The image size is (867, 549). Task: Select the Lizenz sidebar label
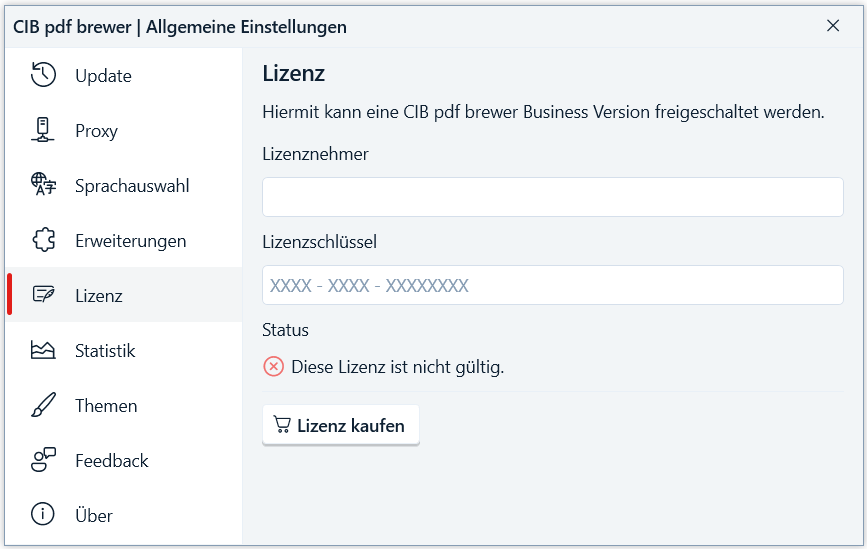click(x=98, y=296)
